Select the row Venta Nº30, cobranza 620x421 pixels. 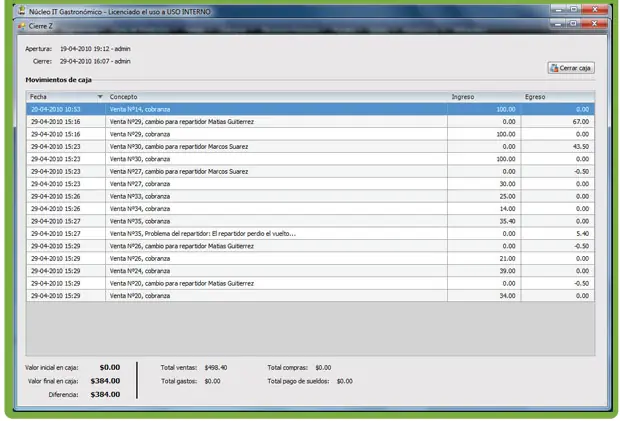(310, 159)
